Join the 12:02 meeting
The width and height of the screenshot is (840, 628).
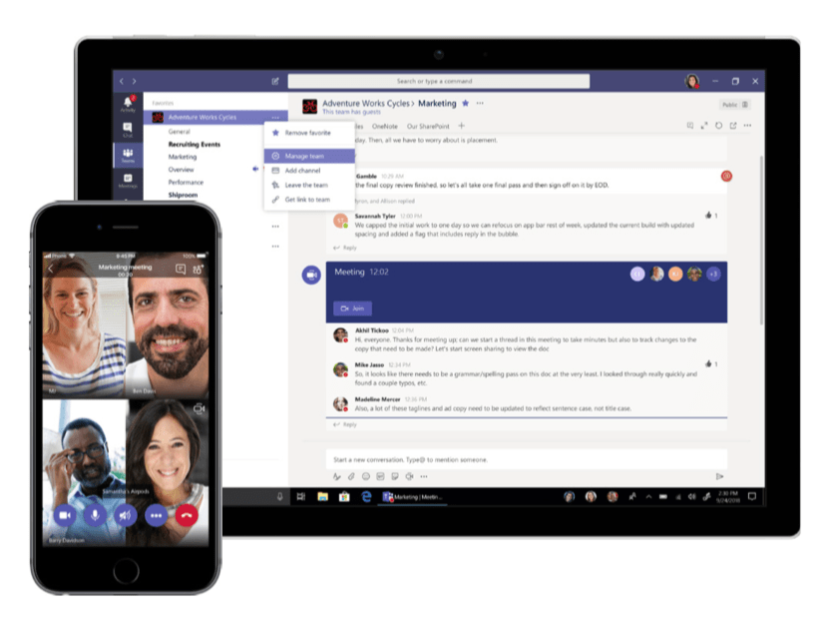point(352,309)
